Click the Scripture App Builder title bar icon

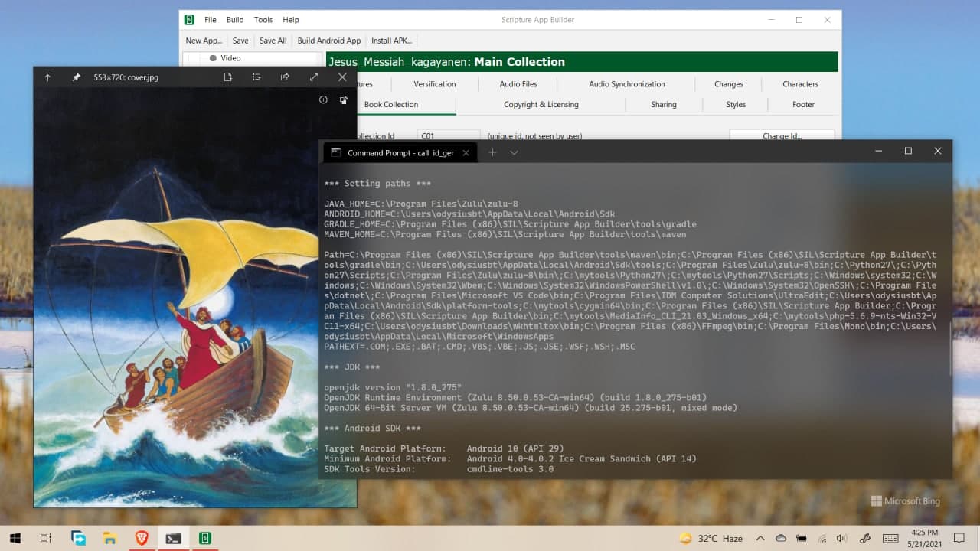(189, 20)
